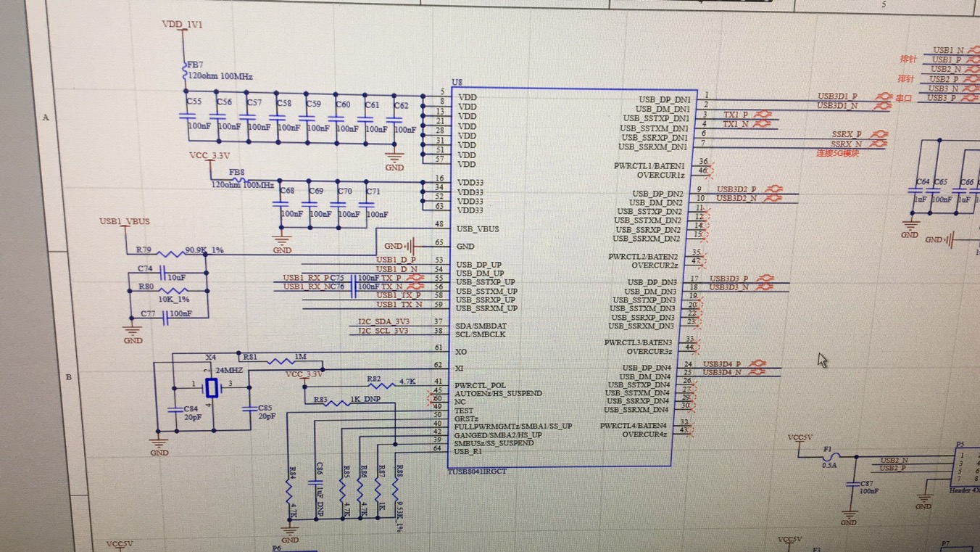Select the VDD_1V1 power net label
This screenshot has height=552, width=980.
click(x=182, y=24)
